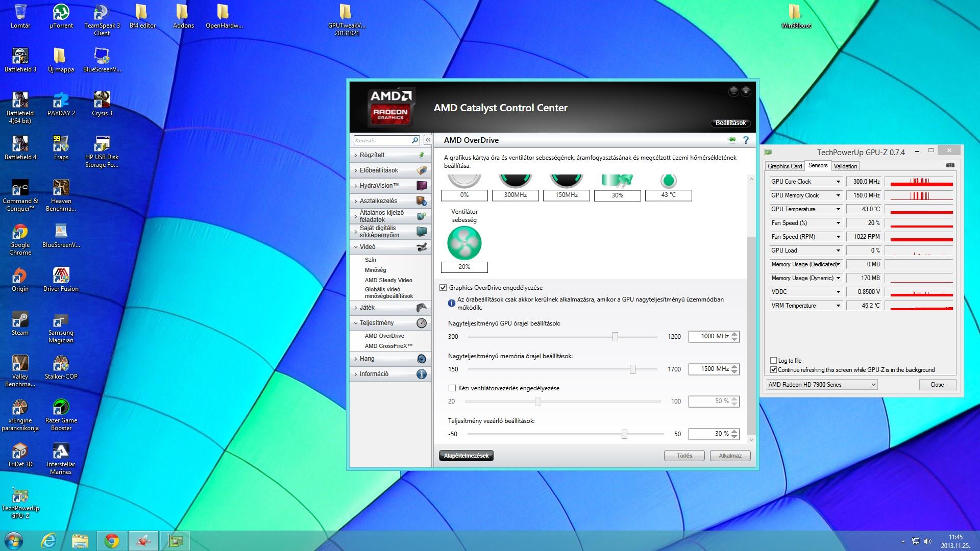Select the Samsung Magician desktop icon

(x=61, y=327)
